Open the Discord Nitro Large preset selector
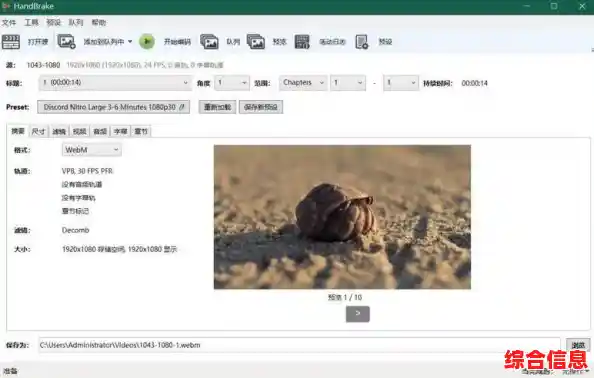The image size is (594, 378). (113, 107)
